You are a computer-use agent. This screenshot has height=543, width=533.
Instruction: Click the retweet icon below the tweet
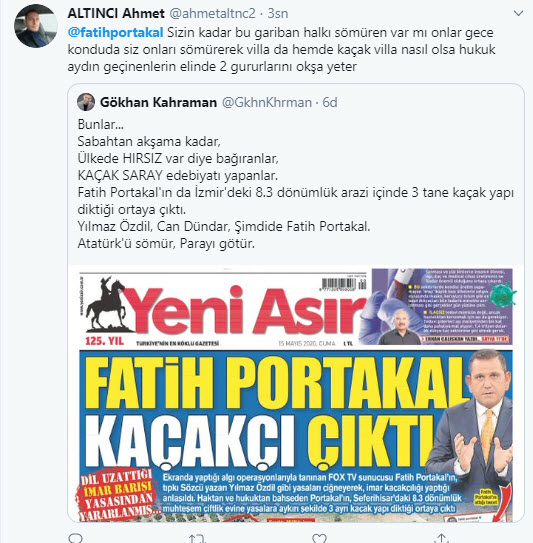point(197,538)
